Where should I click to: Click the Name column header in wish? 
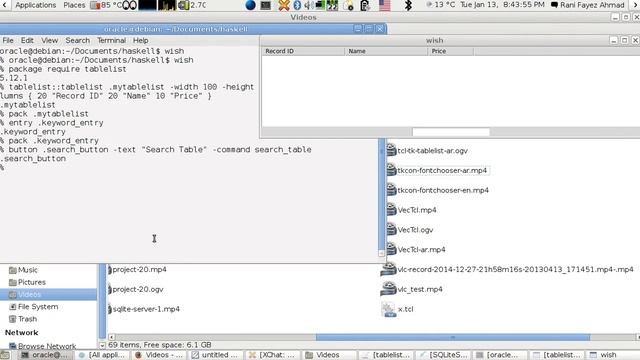point(386,51)
